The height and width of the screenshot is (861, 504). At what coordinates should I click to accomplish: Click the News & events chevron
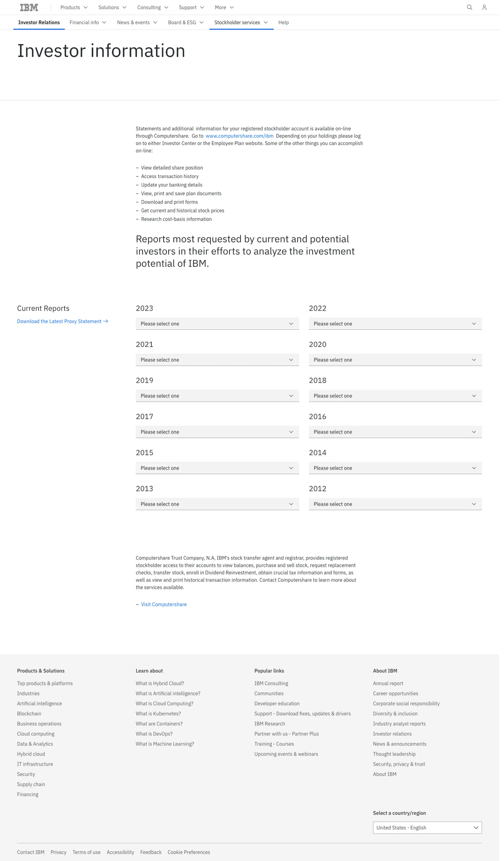click(x=157, y=23)
